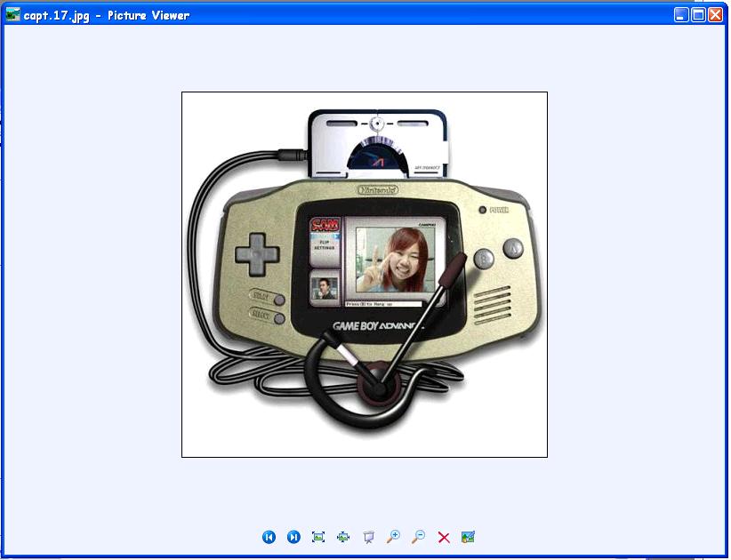The width and height of the screenshot is (731, 560).
Task: Click the capt.17.jpg title bar text
Action: click(107, 15)
